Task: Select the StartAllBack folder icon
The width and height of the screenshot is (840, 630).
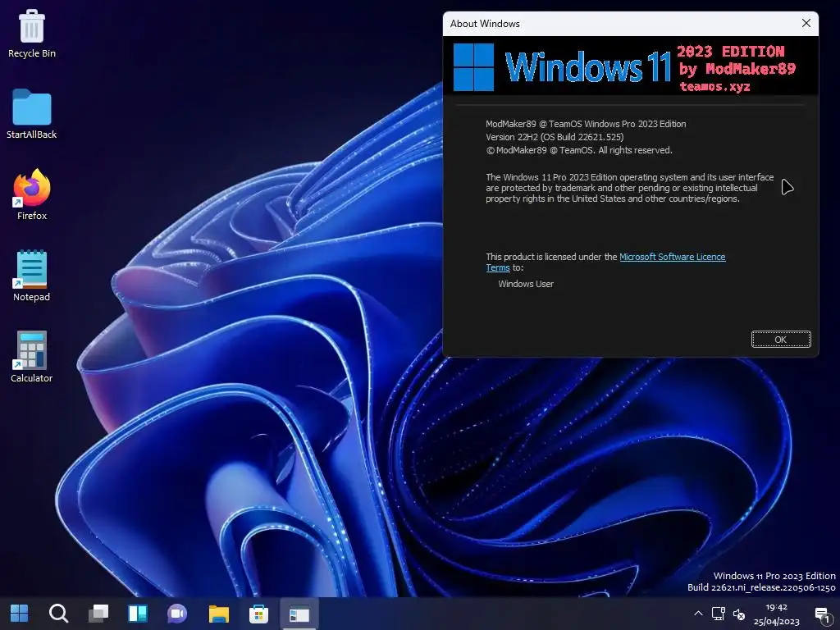Action: [32, 114]
